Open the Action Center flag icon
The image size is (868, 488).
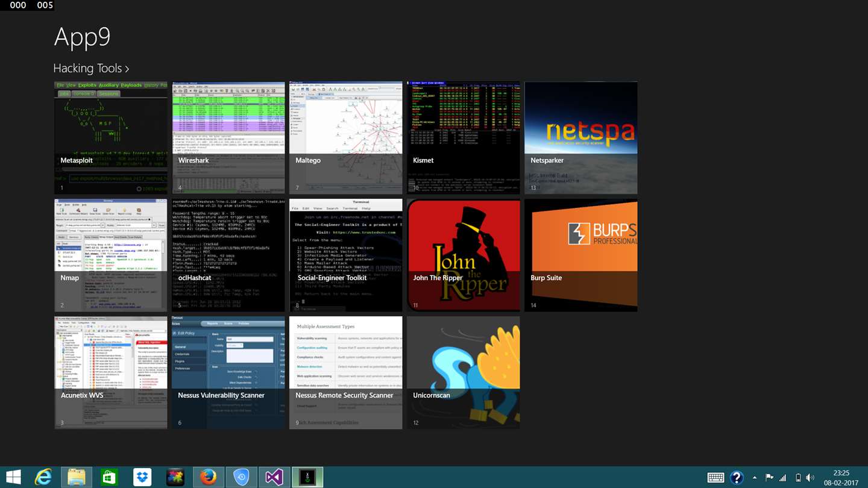pos(769,478)
